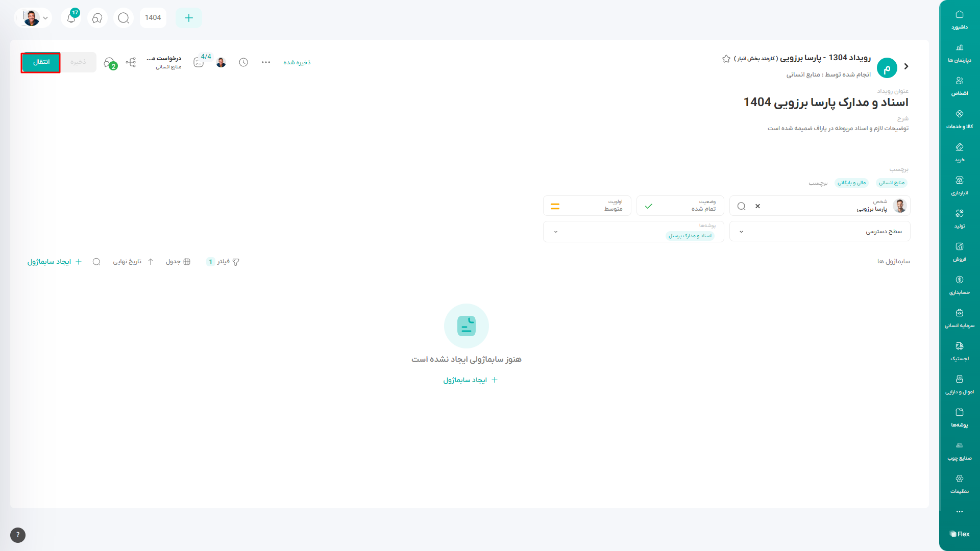980x551 pixels.
Task: Open the three-dots more options menu
Action: [x=266, y=62]
